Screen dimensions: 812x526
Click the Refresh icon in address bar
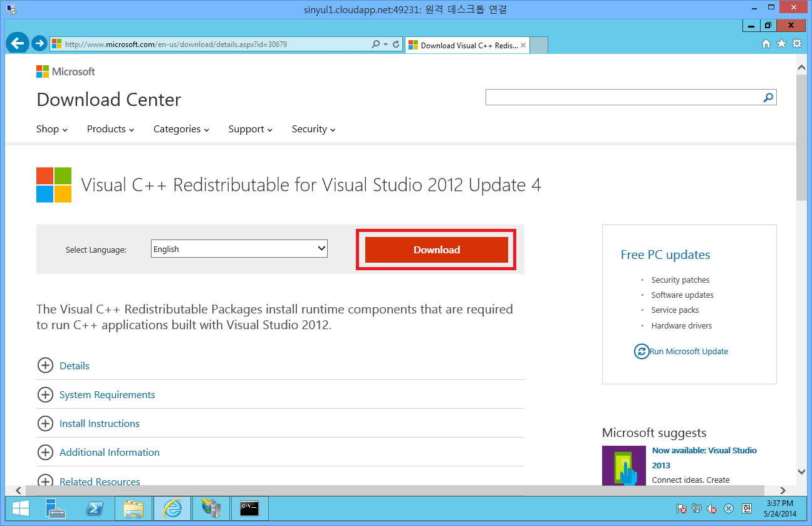click(396, 45)
